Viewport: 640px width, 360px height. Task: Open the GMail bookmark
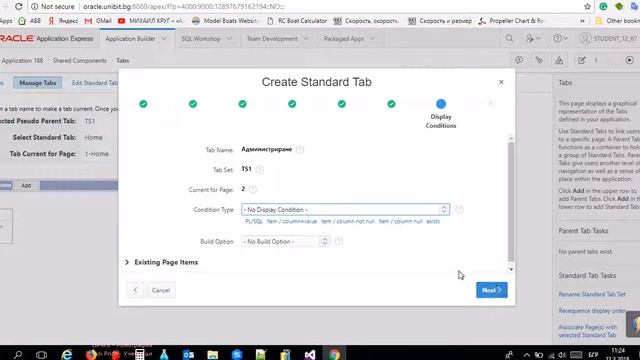coord(98,21)
